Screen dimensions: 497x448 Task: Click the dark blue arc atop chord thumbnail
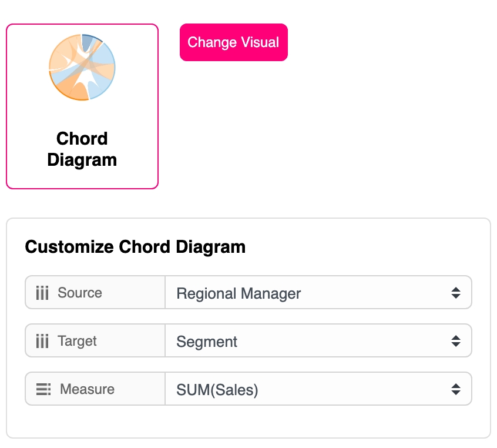89,40
